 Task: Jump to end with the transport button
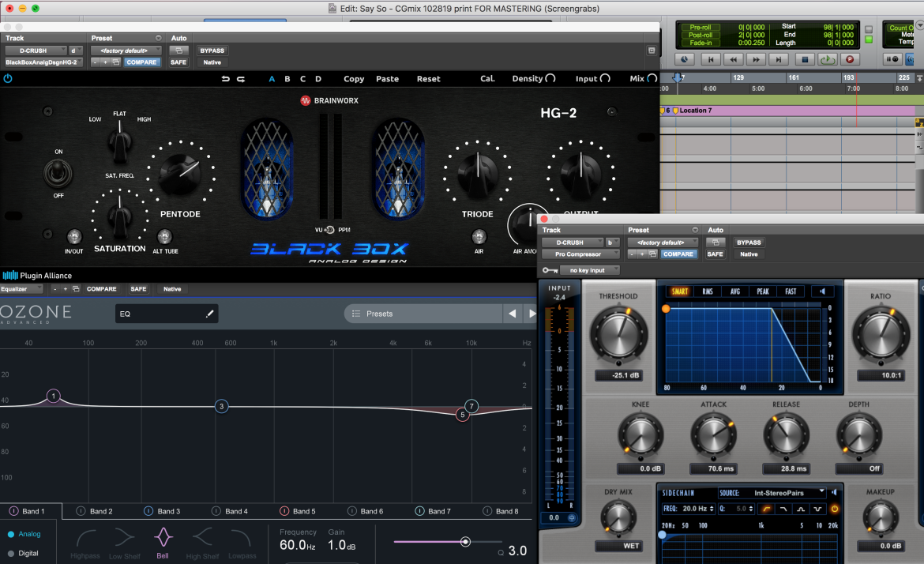pyautogui.click(x=779, y=59)
